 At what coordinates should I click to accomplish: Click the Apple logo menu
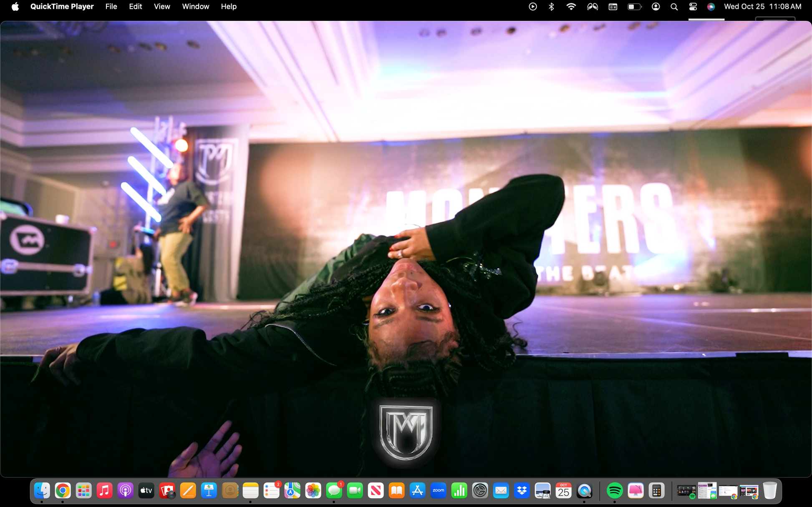point(15,6)
